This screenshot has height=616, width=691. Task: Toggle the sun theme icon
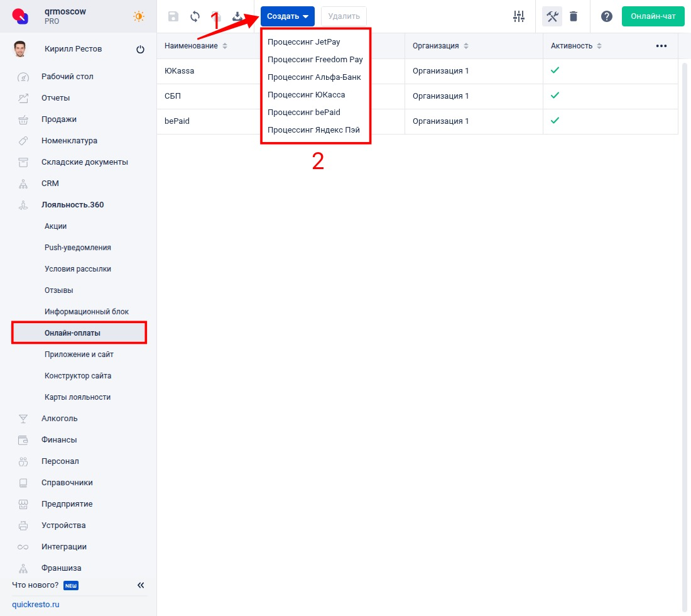point(139,16)
